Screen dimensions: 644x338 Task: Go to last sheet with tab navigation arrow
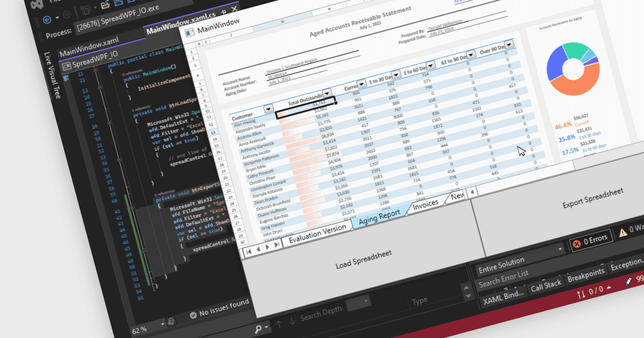pos(277,244)
